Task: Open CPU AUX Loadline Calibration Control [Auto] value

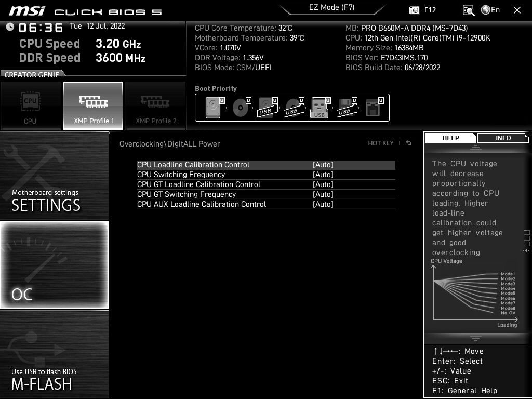Action: 323,204
